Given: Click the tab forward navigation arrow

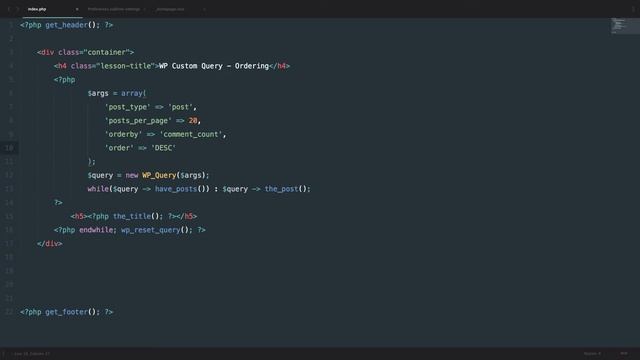Looking at the screenshot, I should (18, 9).
